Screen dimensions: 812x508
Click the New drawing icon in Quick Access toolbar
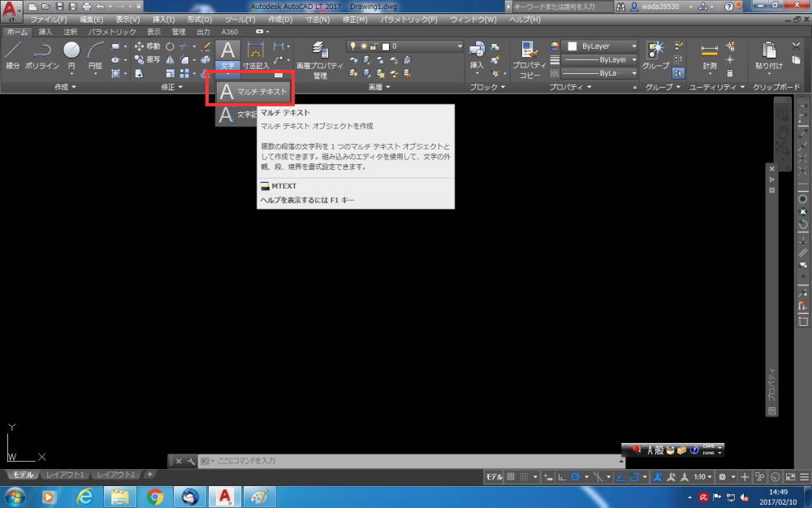pyautogui.click(x=32, y=7)
